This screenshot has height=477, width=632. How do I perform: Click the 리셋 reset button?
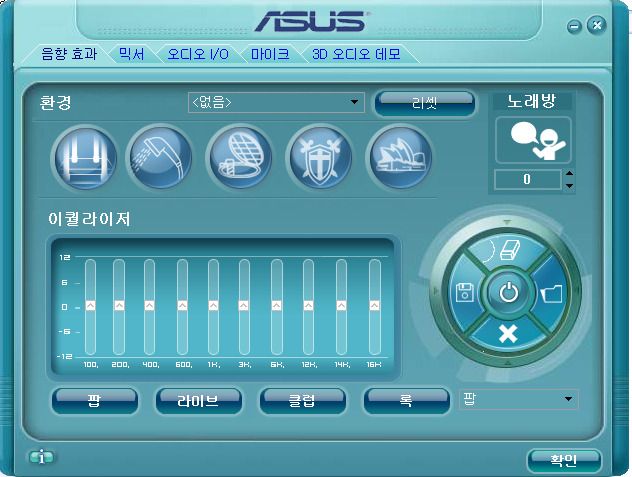[x=424, y=103]
